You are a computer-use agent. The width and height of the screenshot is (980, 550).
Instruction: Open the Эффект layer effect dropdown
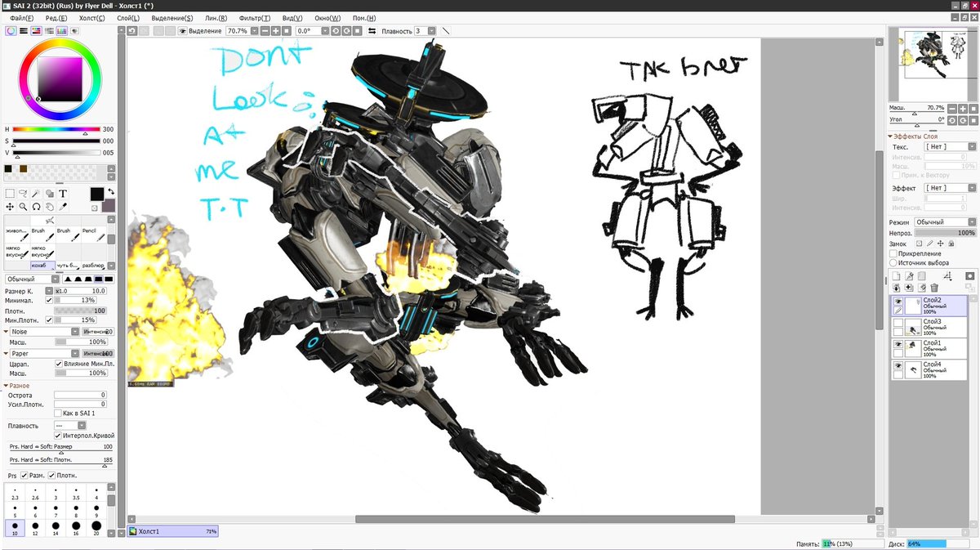(949, 188)
